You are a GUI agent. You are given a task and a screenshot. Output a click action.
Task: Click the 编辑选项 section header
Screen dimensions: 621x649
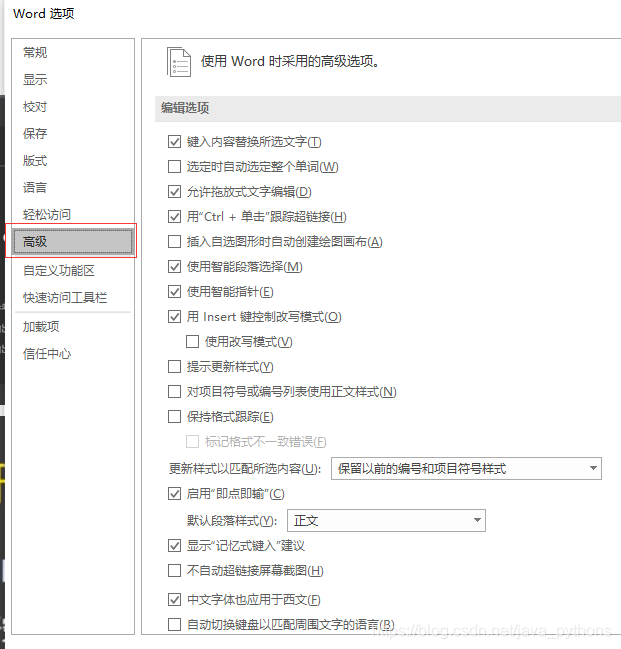click(185, 108)
